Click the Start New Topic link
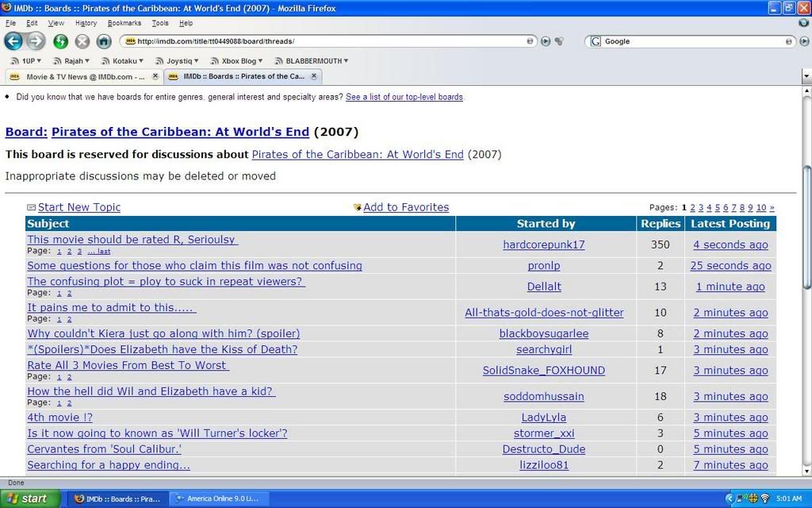Screen dimensions: 812x508 tap(79, 207)
